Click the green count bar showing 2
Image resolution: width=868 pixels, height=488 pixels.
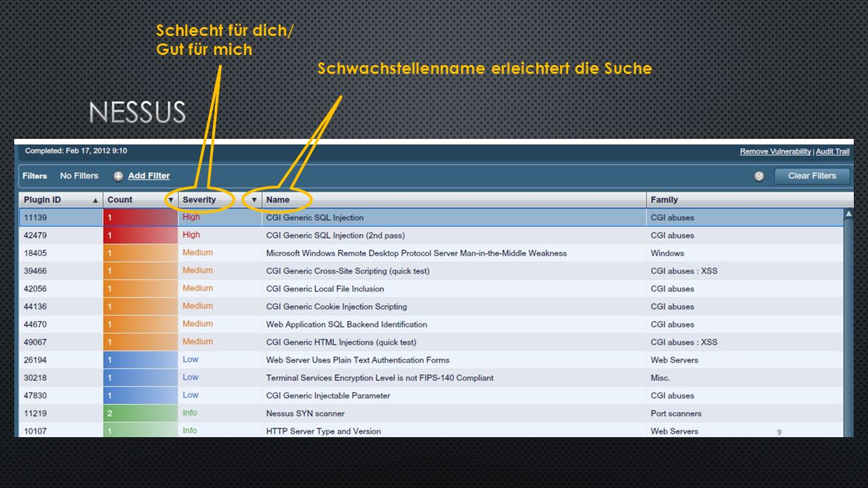[x=140, y=413]
